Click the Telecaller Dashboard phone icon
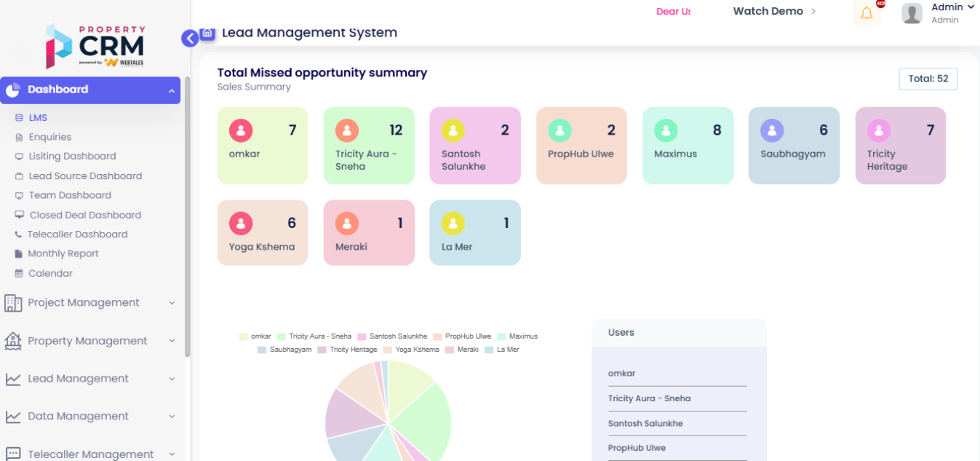Screen dimensions: 980x461 pyautogui.click(x=19, y=235)
